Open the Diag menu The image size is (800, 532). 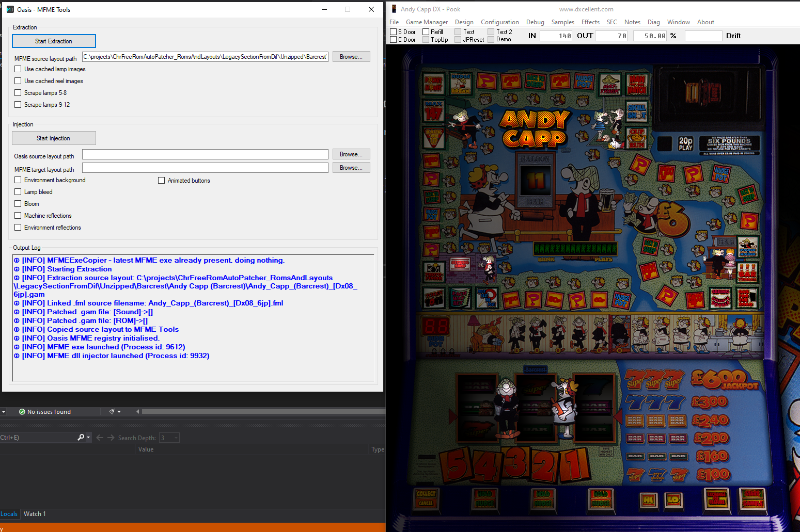pyautogui.click(x=653, y=22)
